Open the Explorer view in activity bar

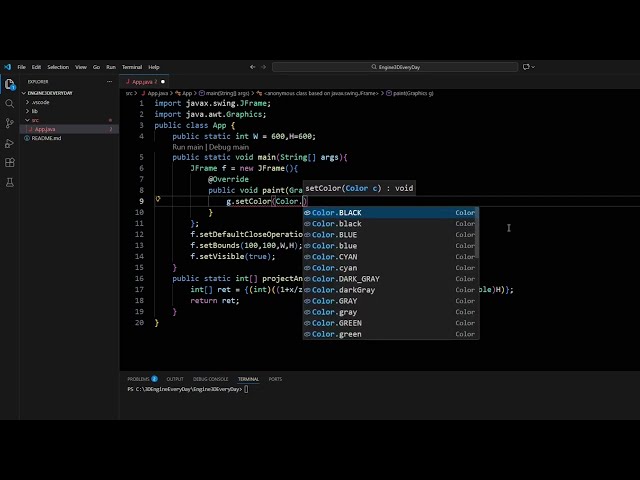click(x=9, y=84)
